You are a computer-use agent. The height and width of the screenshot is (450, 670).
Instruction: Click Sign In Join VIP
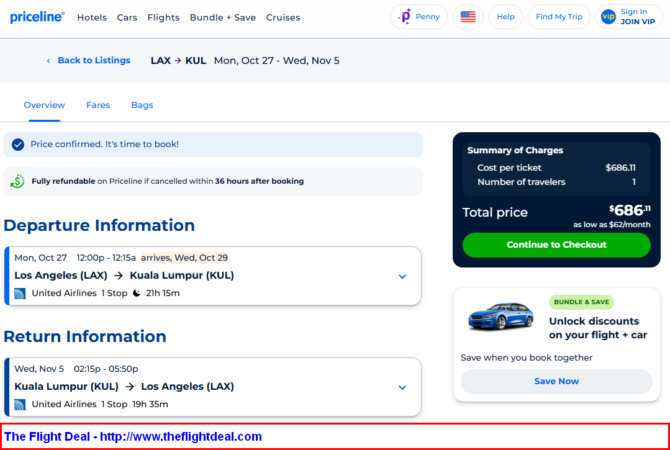[629, 17]
